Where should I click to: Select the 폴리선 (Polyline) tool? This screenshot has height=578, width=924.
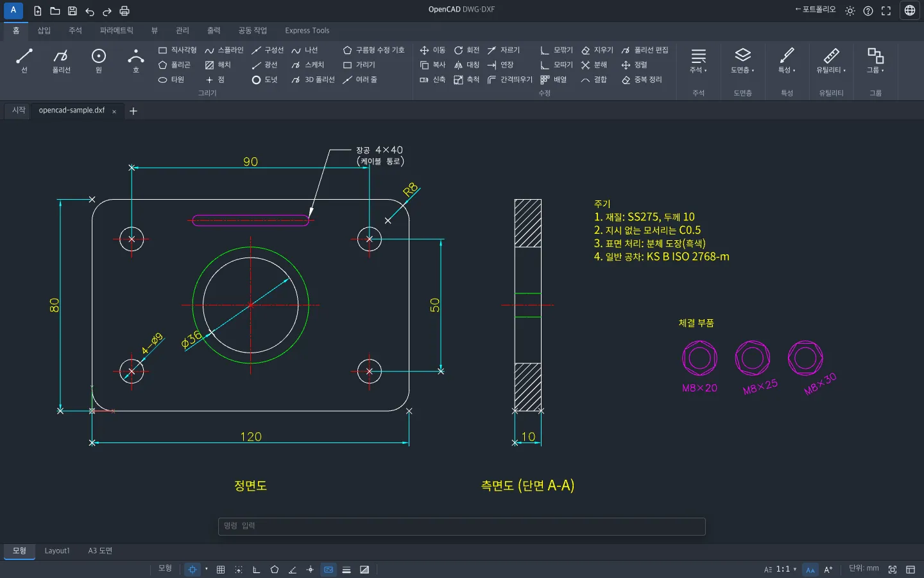(62, 61)
